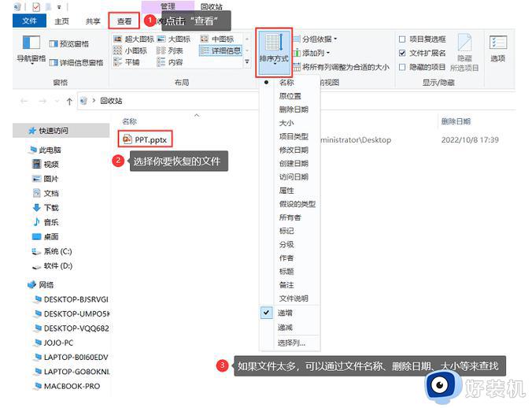Sort by 名称 in the menu
This screenshot has height=408, width=532.
pyautogui.click(x=286, y=83)
